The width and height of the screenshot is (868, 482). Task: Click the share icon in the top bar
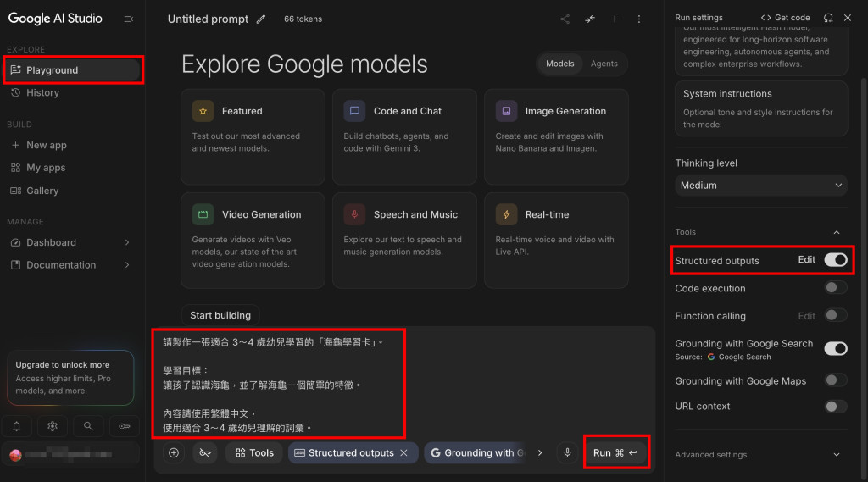click(x=565, y=19)
